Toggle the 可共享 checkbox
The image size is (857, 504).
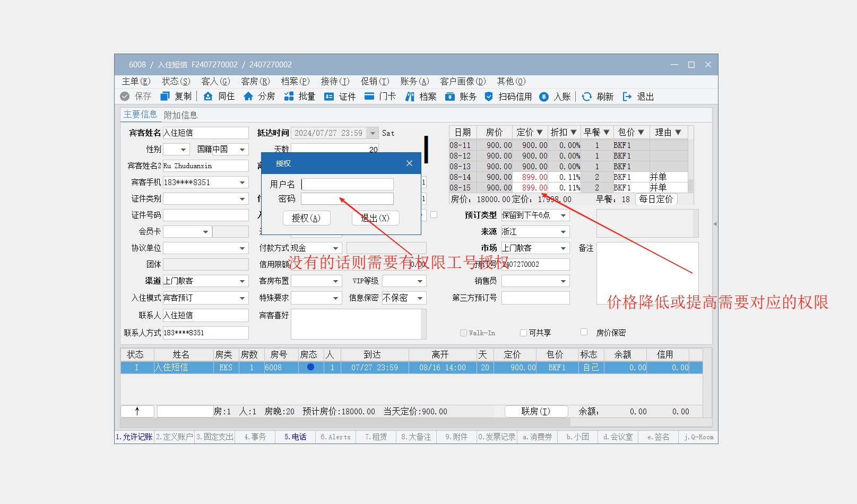[523, 333]
